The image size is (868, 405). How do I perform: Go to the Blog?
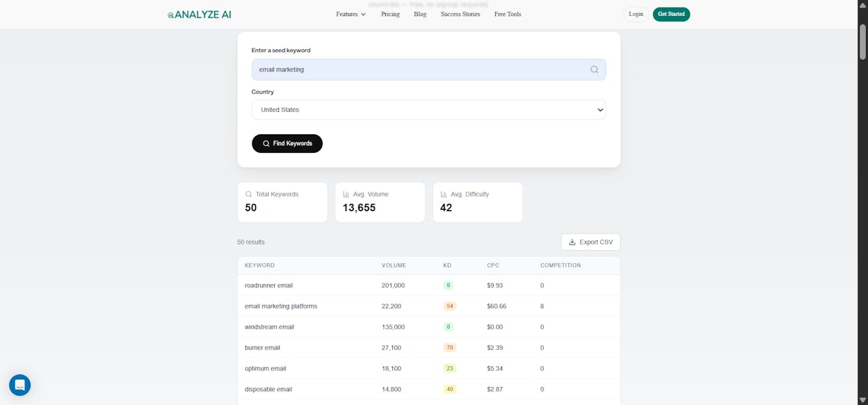pyautogui.click(x=420, y=14)
